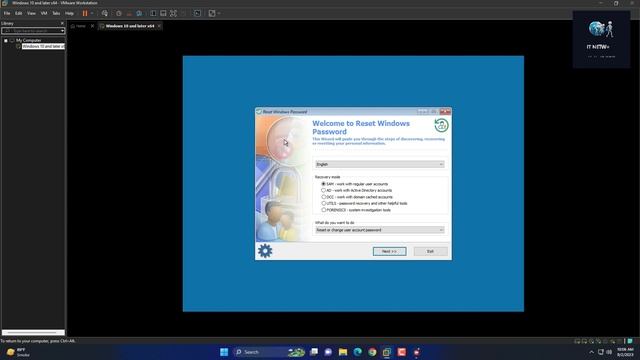Image resolution: width=640 pixels, height=360 pixels.
Task: Click the green reset-user icon in wizard header
Action: coord(441,125)
